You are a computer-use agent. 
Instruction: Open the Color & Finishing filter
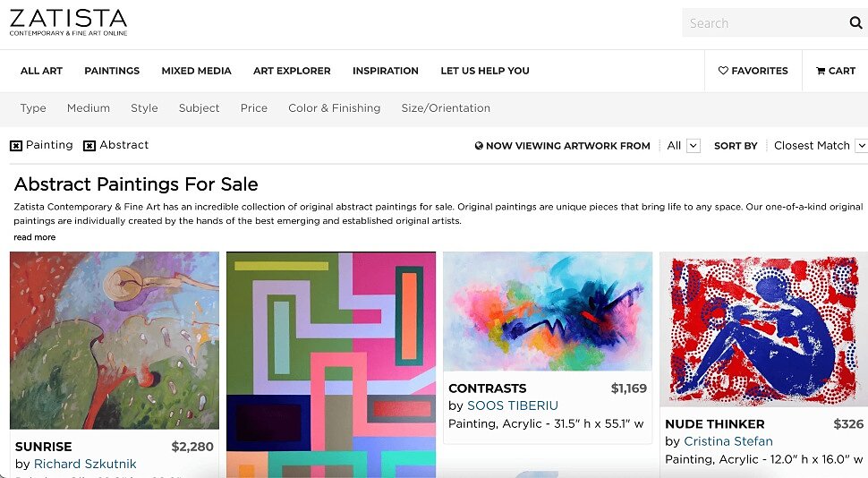(334, 108)
